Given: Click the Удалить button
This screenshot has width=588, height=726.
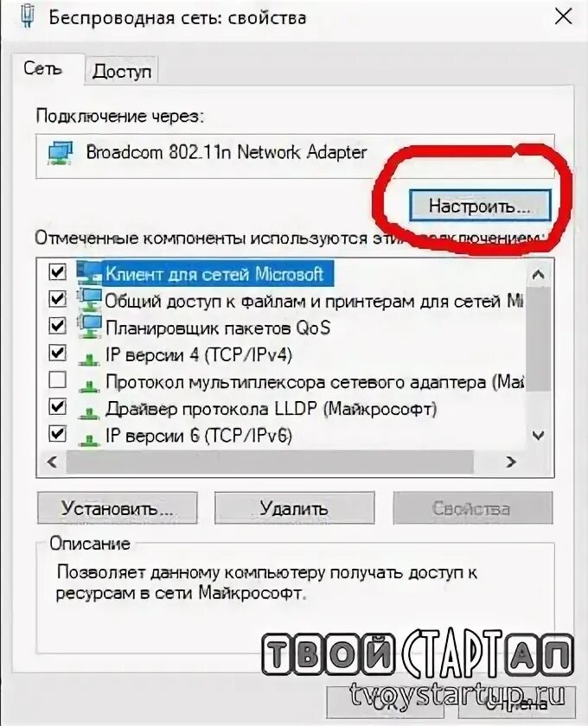Looking at the screenshot, I should (x=294, y=508).
